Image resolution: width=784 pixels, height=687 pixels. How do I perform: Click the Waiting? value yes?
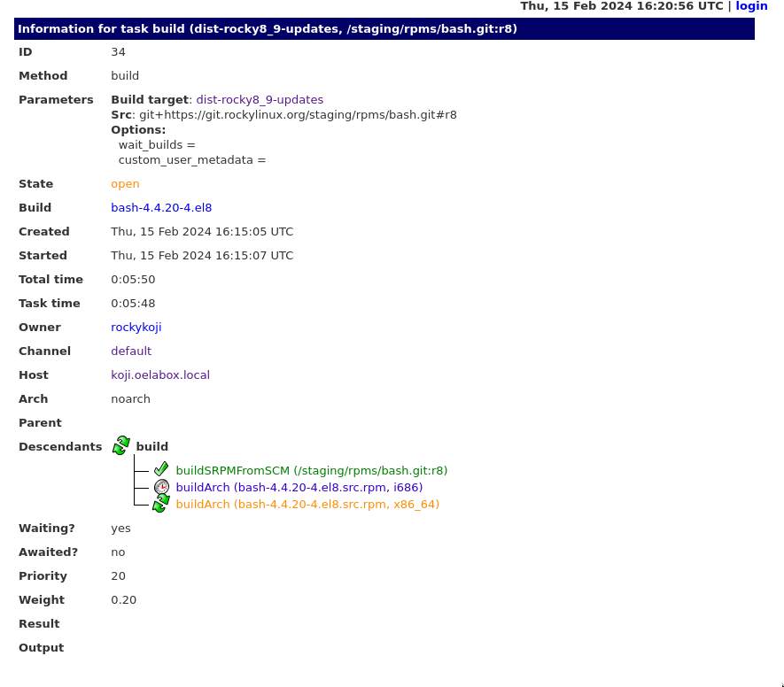[x=120, y=529]
